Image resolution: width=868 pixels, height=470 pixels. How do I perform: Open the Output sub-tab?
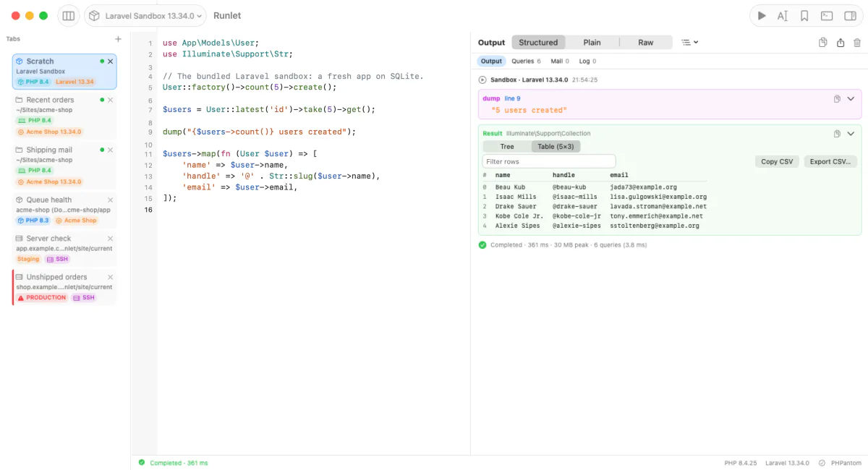pos(491,61)
